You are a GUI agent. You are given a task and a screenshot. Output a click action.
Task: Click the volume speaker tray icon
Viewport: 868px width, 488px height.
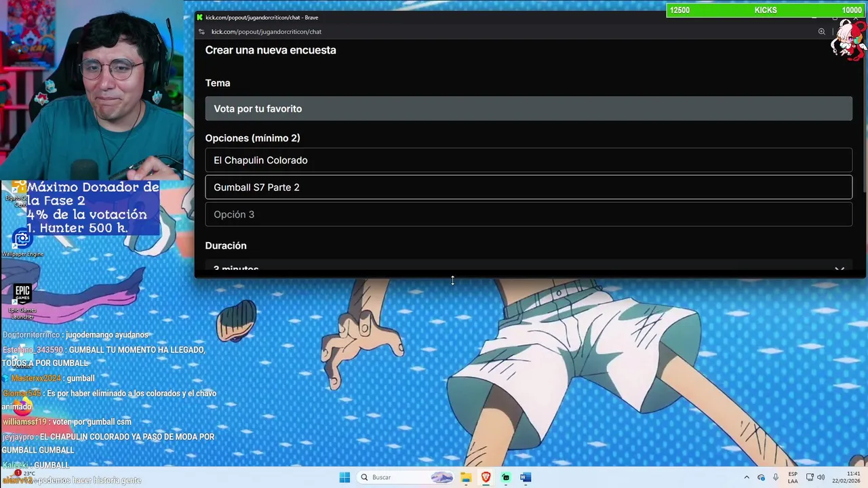click(x=820, y=477)
